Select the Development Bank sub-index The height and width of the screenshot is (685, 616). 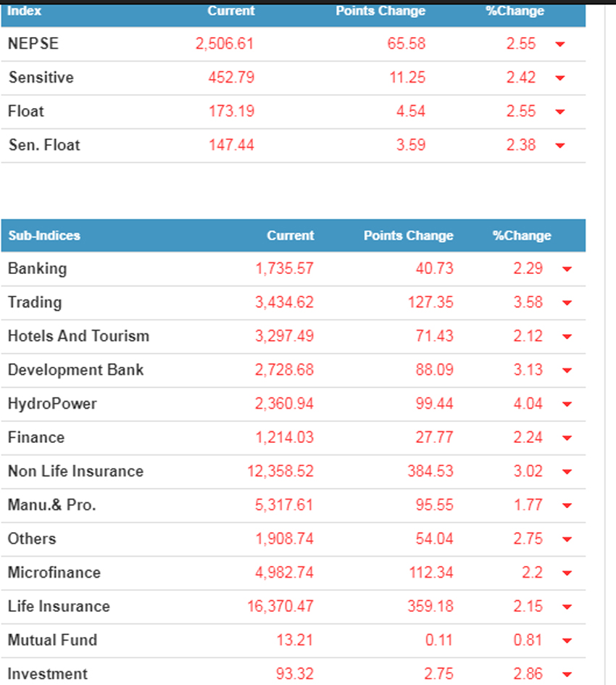(x=75, y=370)
